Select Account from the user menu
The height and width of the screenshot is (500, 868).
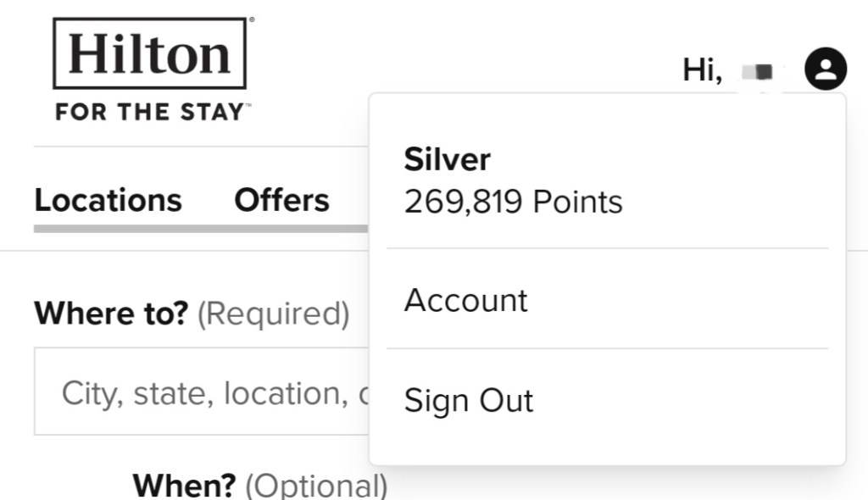[465, 300]
